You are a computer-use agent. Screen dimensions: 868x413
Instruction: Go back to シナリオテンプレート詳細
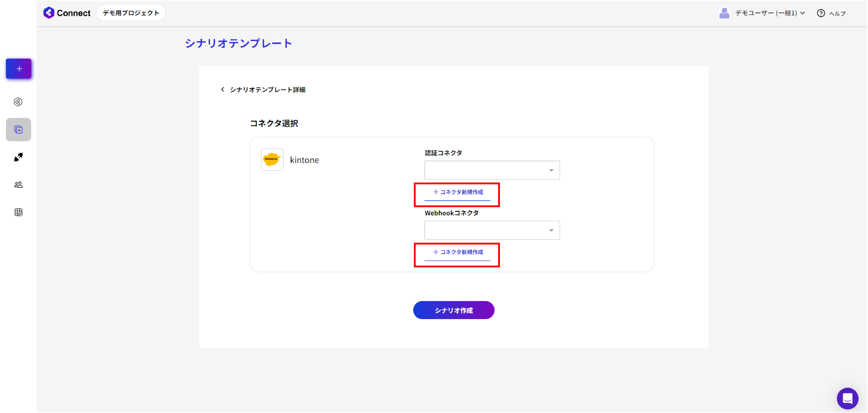pos(263,90)
